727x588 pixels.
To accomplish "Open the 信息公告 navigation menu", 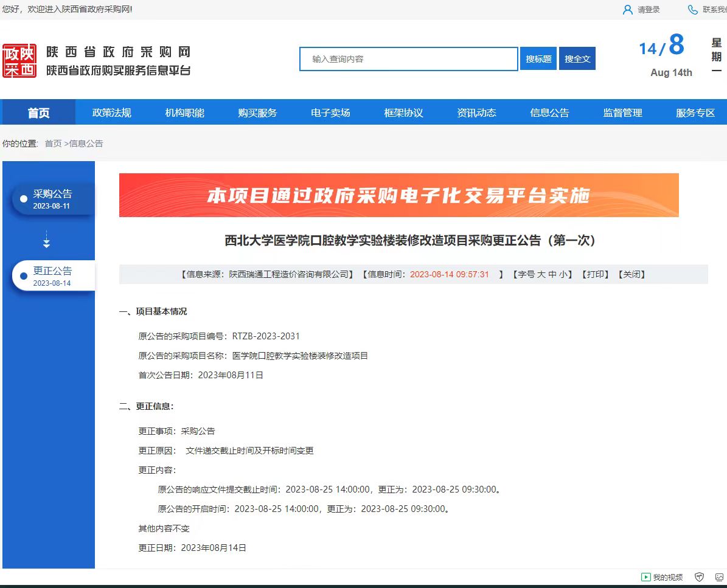I will 549,113.
